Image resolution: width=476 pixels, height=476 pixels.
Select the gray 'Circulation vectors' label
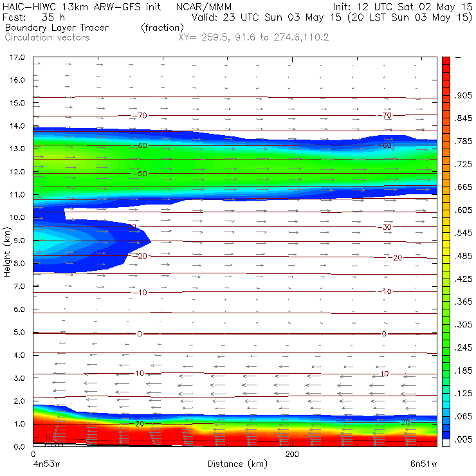47,37
